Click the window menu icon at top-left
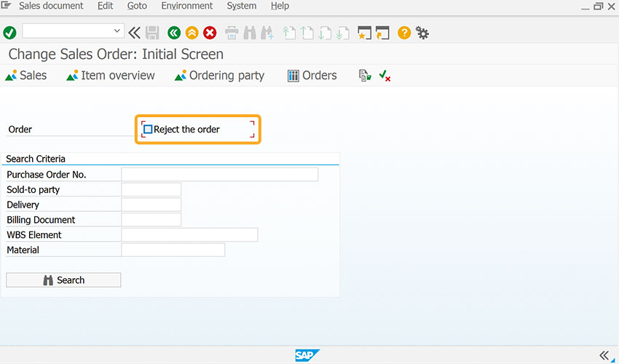This screenshot has height=364, width=619. 7,6
